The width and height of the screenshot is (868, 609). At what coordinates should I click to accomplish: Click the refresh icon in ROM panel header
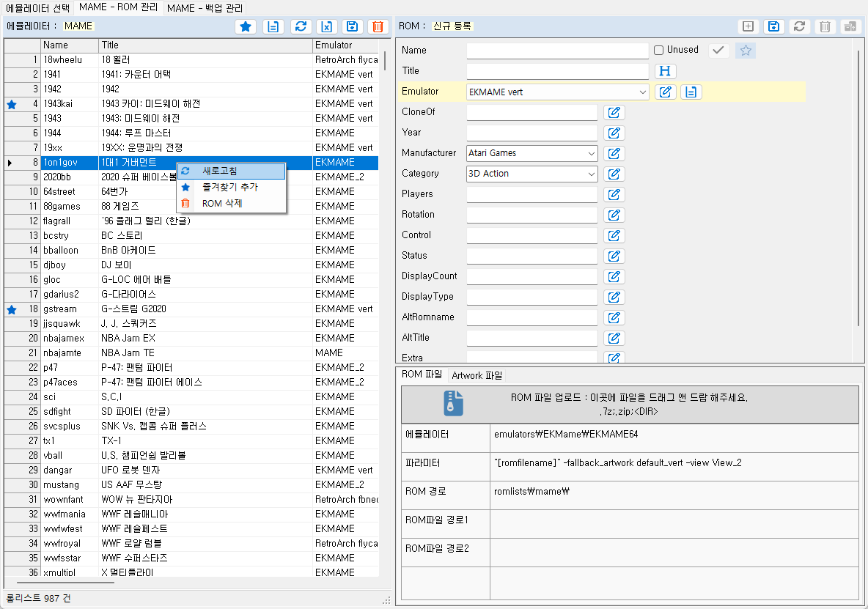click(x=799, y=26)
